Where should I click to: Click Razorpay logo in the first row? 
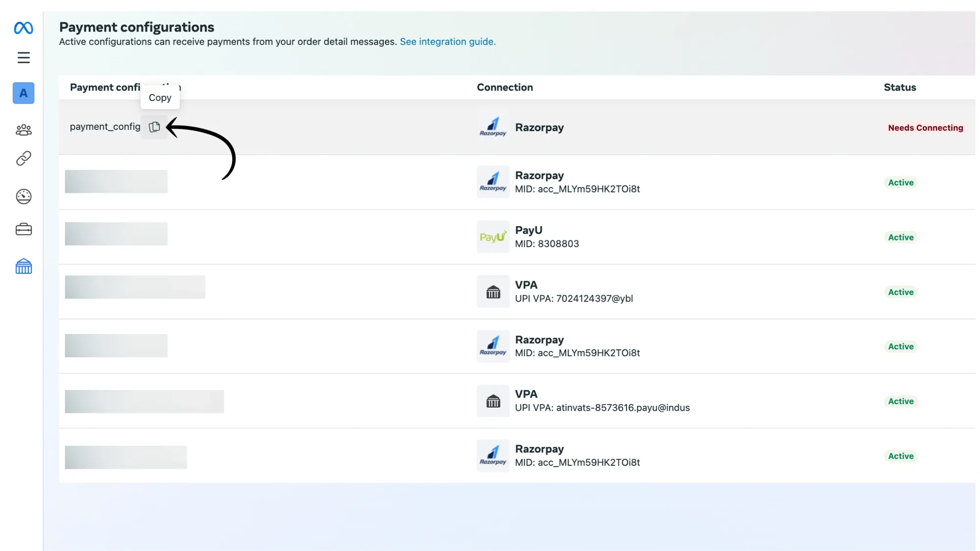coord(493,127)
